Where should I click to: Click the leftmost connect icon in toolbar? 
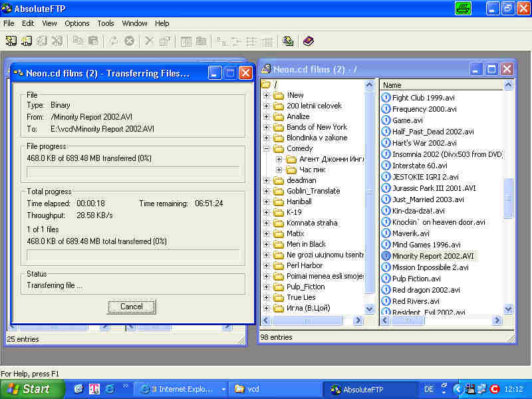(11, 41)
